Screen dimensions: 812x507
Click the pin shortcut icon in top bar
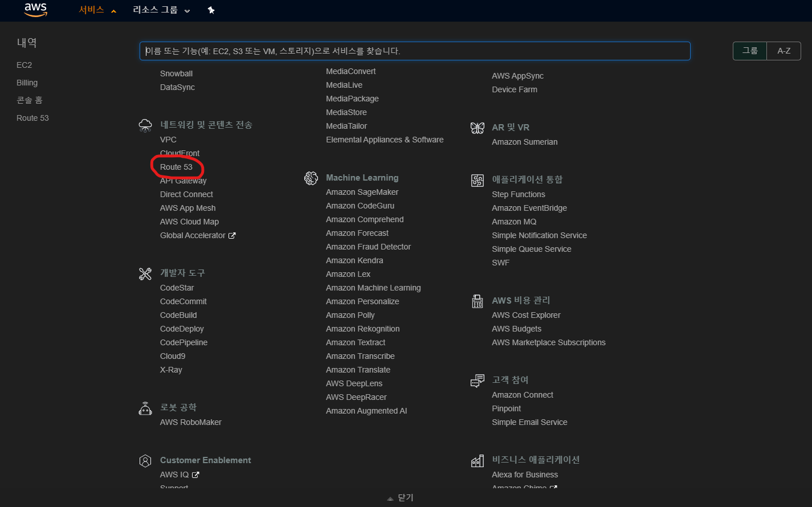[x=211, y=10]
